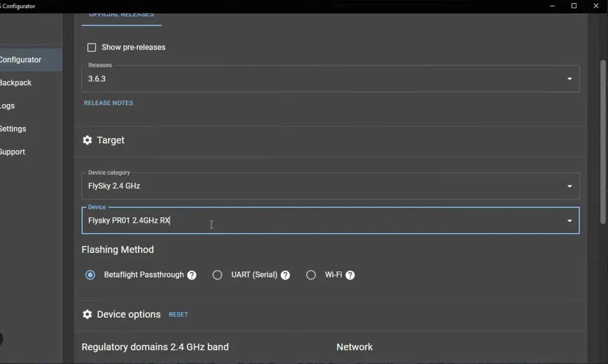This screenshot has height=364, width=608.
Task: Expand the Device dropdown arrow
Action: 569,220
